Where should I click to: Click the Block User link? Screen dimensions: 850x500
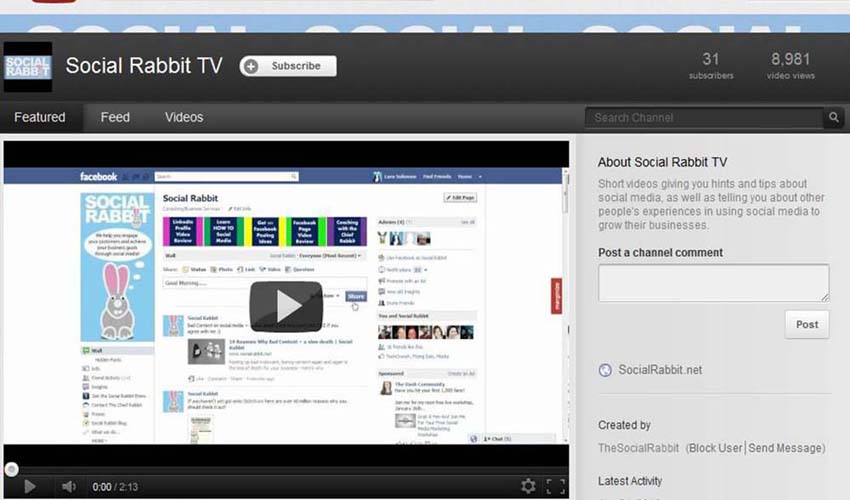(715, 448)
